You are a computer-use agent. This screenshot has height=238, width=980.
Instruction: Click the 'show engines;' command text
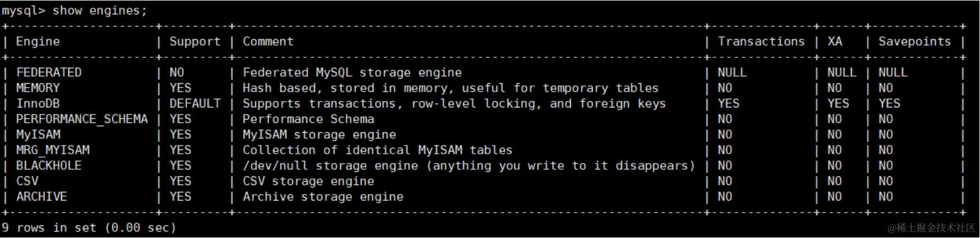point(100,10)
